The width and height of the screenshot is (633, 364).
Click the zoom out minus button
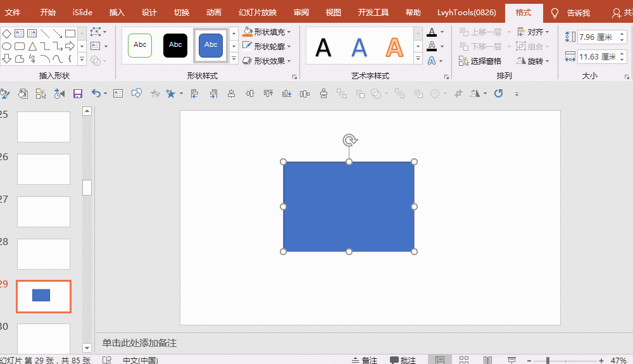click(x=529, y=360)
